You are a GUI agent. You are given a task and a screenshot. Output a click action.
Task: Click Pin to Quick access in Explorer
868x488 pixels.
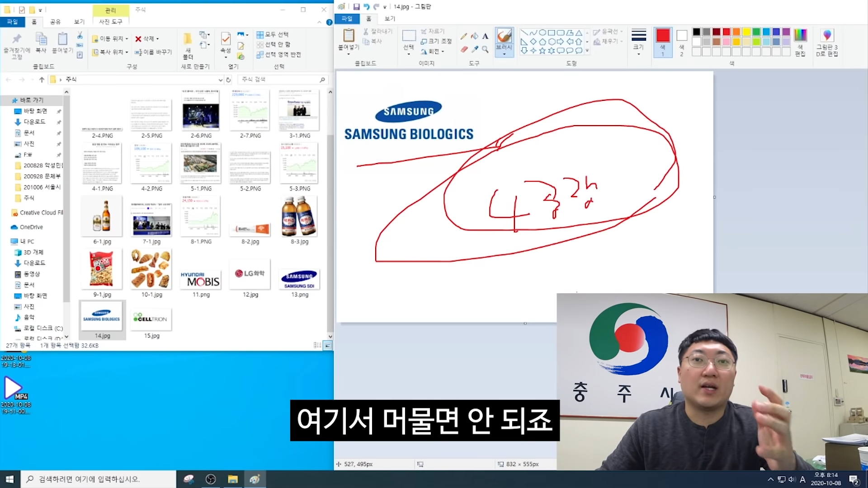(x=17, y=46)
